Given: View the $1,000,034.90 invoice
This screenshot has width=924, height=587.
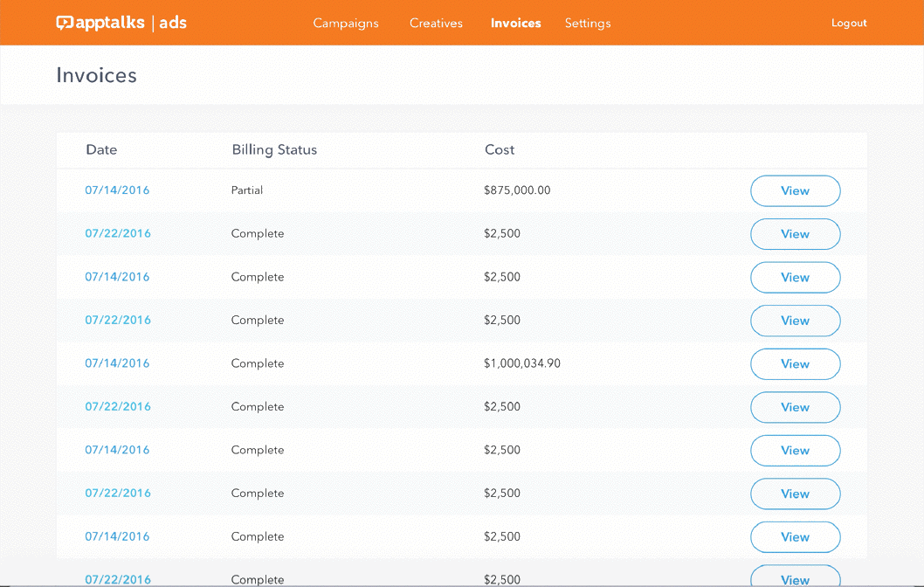Looking at the screenshot, I should (x=795, y=364).
